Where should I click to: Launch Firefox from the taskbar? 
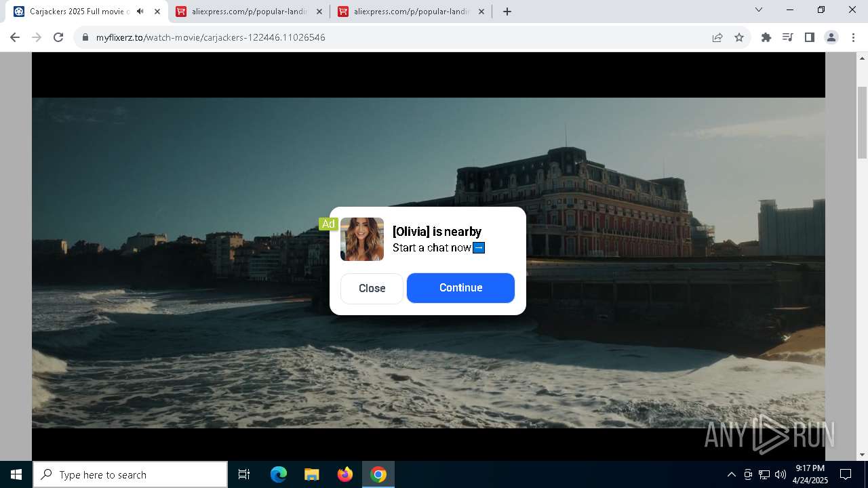[x=345, y=474]
